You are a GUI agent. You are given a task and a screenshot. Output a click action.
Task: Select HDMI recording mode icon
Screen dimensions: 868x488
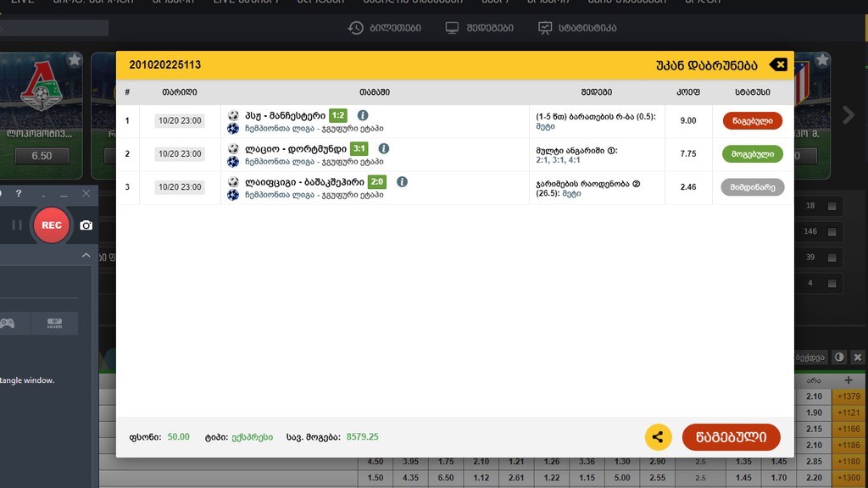(54, 323)
